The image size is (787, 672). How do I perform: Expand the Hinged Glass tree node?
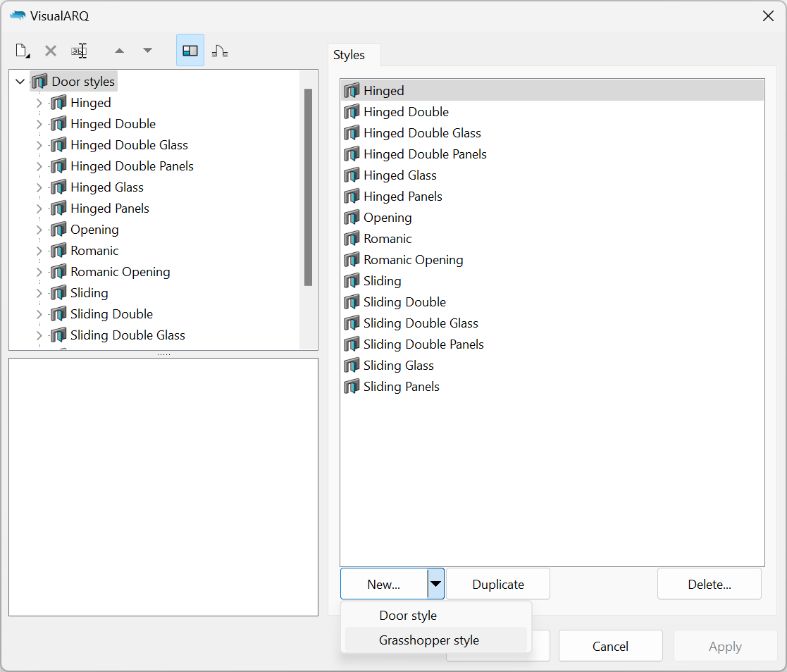[39, 187]
